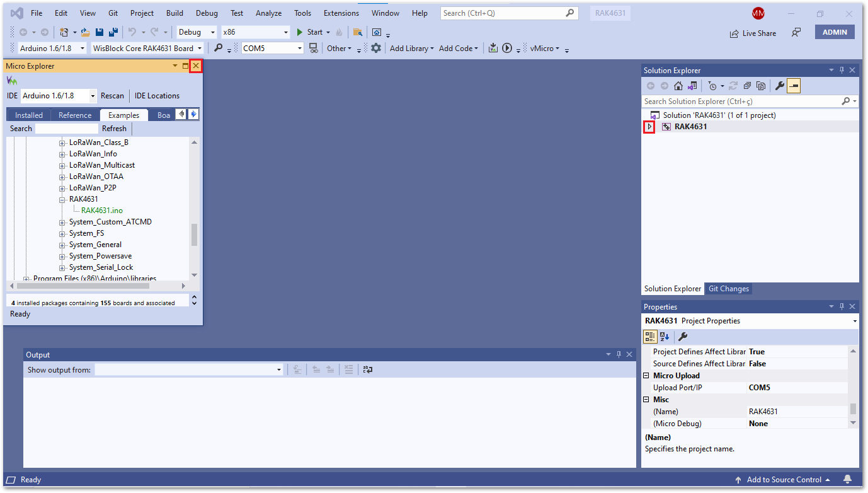Click the feedback icon next to Live Share
This screenshot has width=868, height=493.
pyautogui.click(x=796, y=33)
